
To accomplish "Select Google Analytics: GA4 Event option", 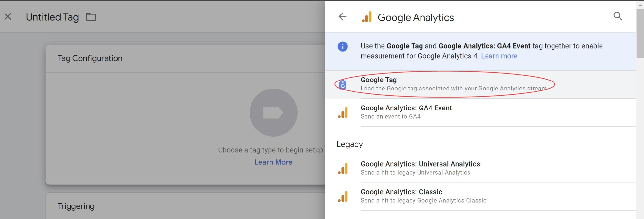I will 480,112.
